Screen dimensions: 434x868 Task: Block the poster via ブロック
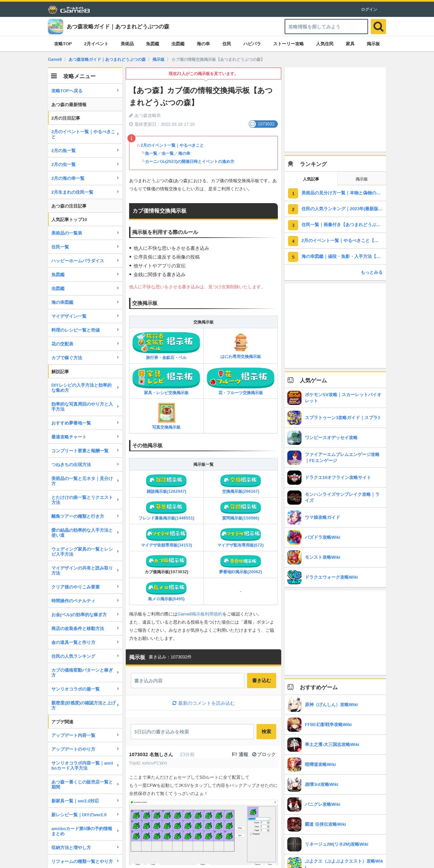click(x=264, y=754)
